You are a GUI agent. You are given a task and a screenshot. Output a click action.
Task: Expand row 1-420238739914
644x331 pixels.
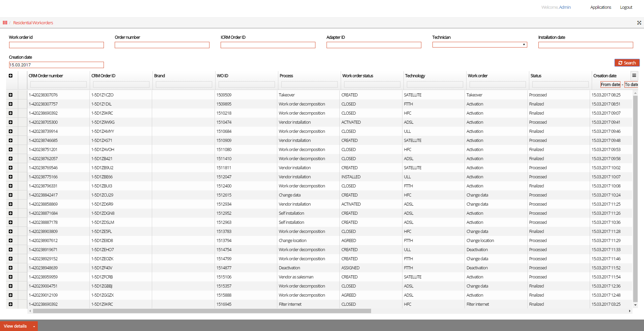click(11, 131)
